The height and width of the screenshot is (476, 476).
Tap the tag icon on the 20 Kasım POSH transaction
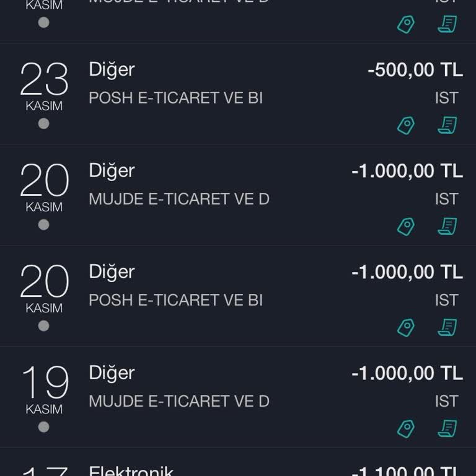tap(406, 328)
